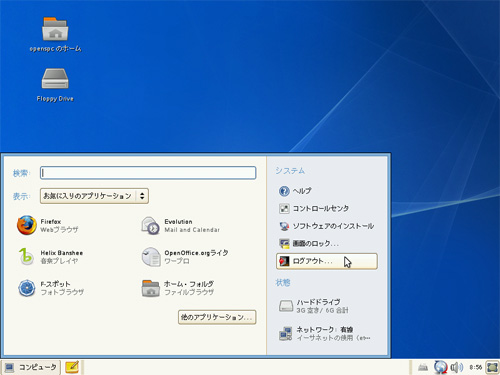Click the volume speaker icon in tray
Image resolution: width=500 pixels, height=375 pixels.
[457, 367]
